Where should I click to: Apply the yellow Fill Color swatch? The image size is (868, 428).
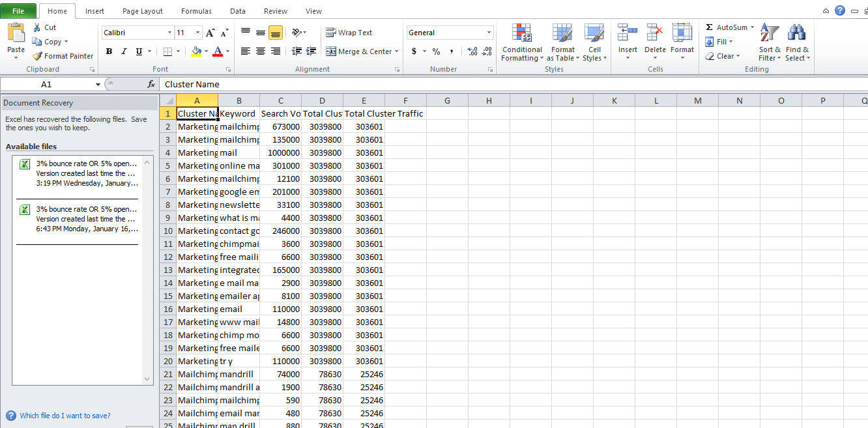coord(196,51)
